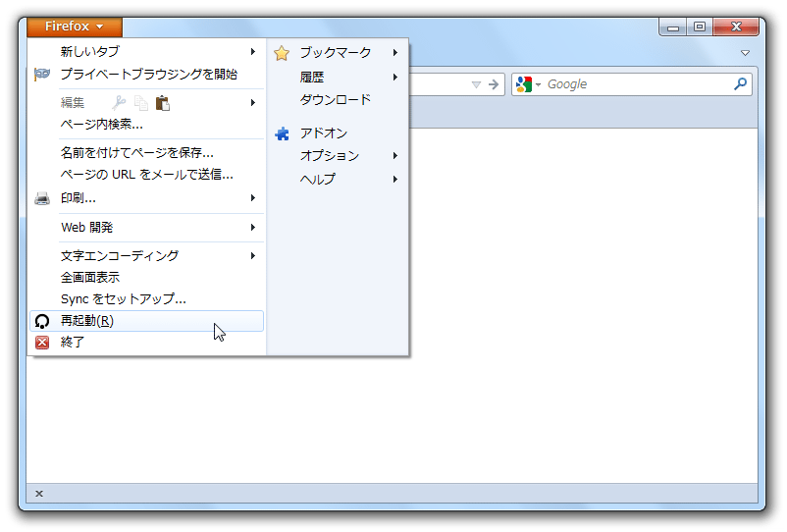The width and height of the screenshot is (787, 532).
Task: Open search engine dropdown arrow
Action: click(538, 84)
